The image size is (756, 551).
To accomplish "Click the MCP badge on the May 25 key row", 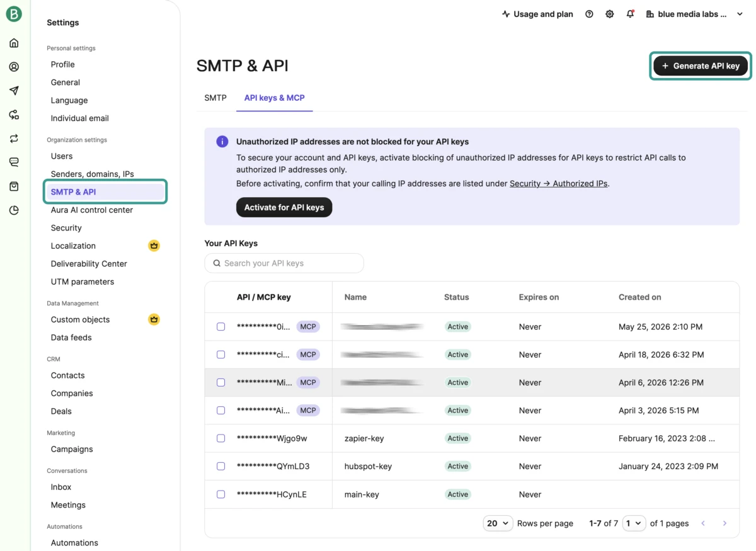I will (x=308, y=327).
